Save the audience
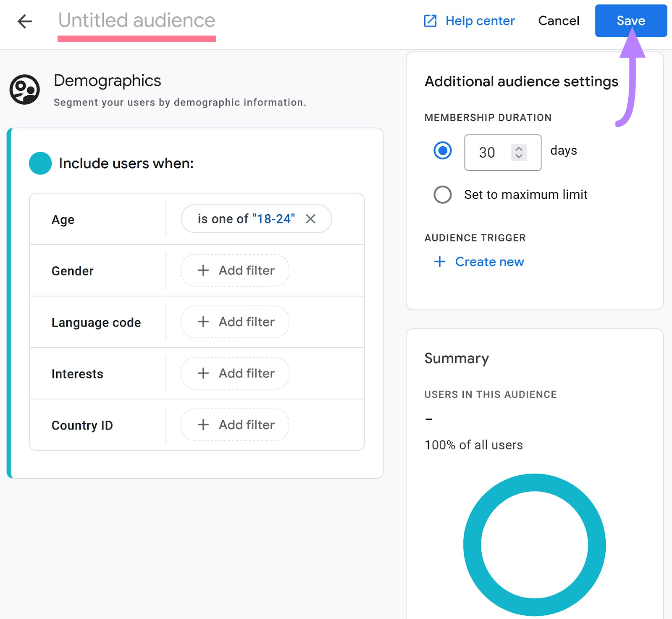 pyautogui.click(x=630, y=21)
